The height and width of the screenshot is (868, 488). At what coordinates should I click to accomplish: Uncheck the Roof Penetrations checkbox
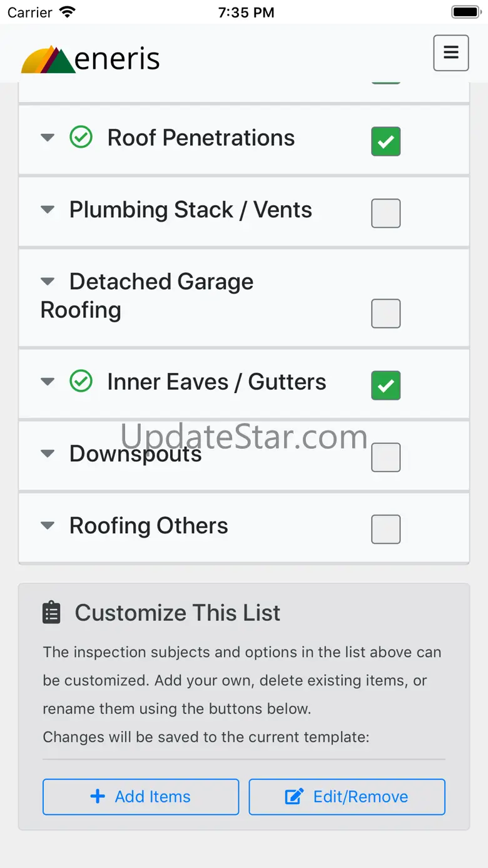[385, 141]
